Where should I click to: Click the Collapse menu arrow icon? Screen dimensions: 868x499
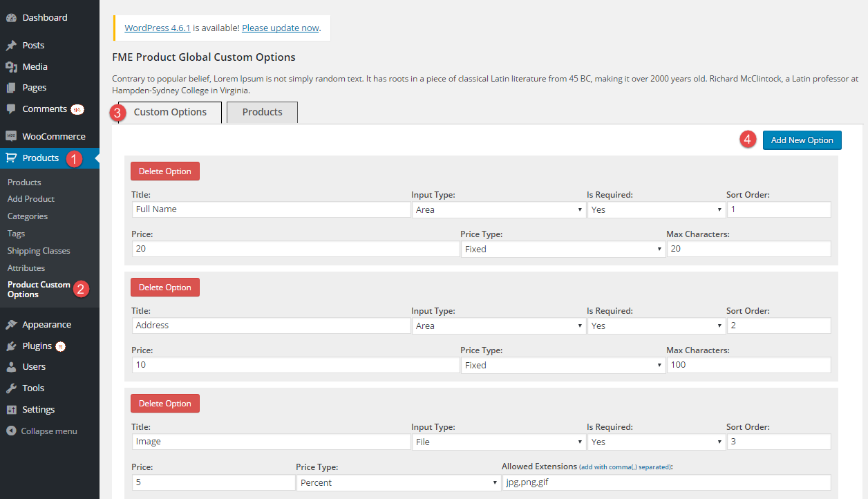tap(11, 431)
